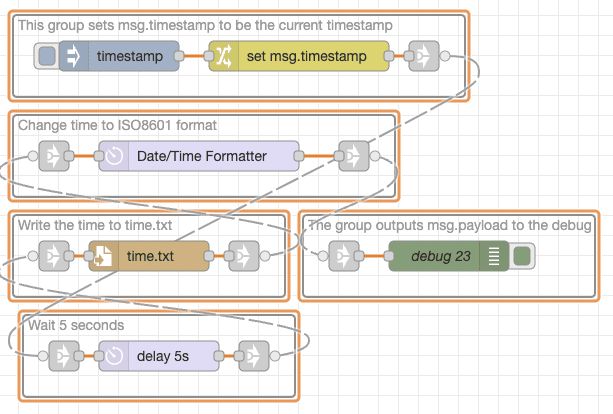Image resolution: width=613 pixels, height=414 pixels.
Task: Select the link out node after delay 5s
Action: 253,355
